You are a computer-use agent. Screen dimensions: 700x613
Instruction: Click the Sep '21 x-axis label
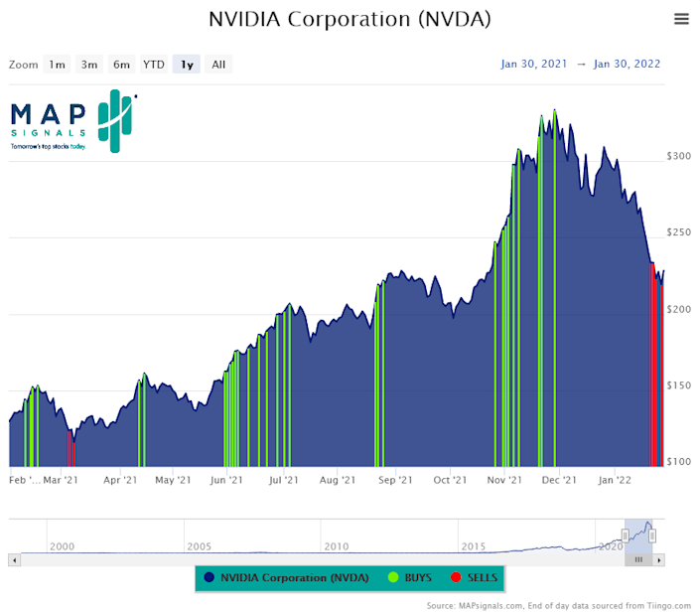click(x=395, y=480)
